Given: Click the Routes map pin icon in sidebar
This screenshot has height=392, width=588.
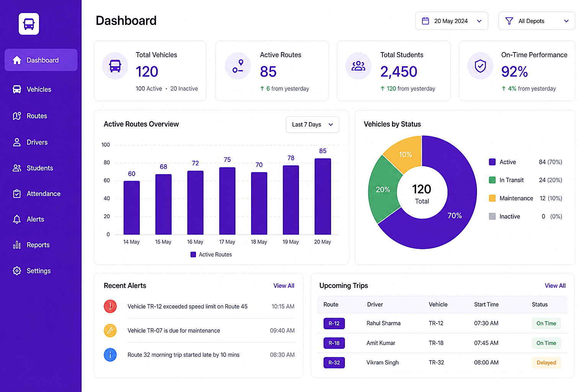Looking at the screenshot, I should pyautogui.click(x=17, y=116).
